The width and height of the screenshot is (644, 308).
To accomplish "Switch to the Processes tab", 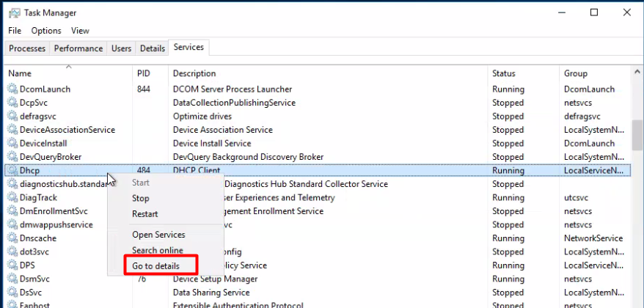I will (x=27, y=48).
